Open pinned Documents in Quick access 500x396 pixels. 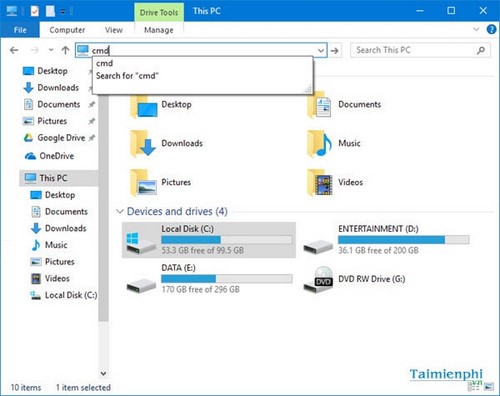pyautogui.click(x=59, y=104)
